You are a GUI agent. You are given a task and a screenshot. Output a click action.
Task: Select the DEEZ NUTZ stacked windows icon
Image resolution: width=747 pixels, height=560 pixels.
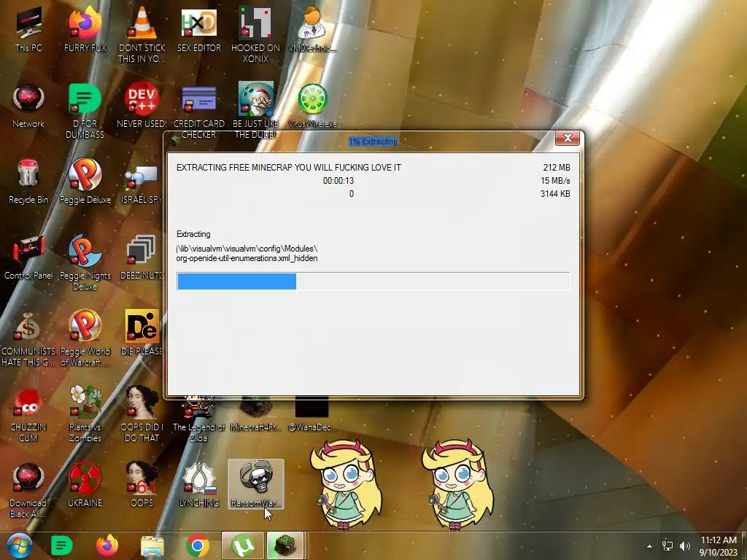point(142,257)
